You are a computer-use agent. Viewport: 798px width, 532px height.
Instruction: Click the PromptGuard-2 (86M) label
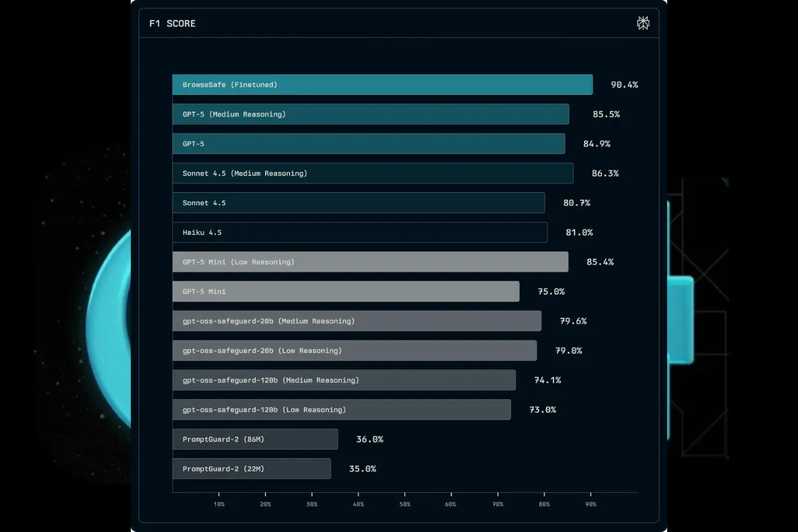[223, 439]
